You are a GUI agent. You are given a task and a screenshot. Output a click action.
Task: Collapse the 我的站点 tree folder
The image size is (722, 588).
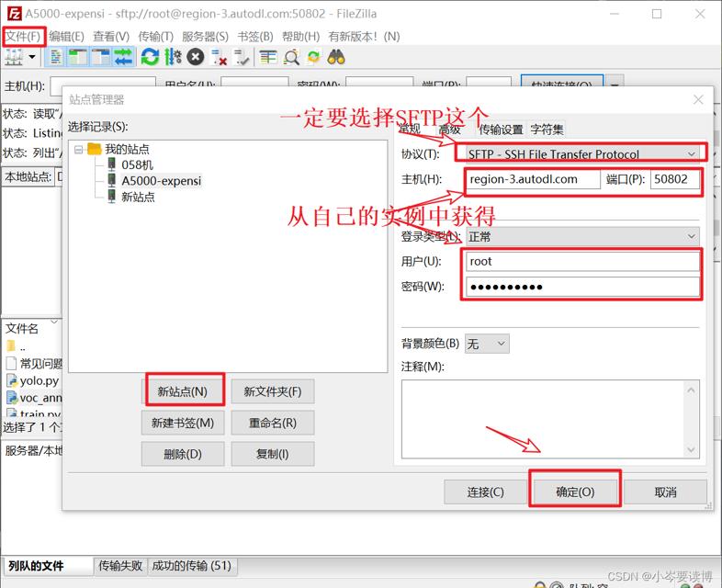pyautogui.click(x=79, y=149)
